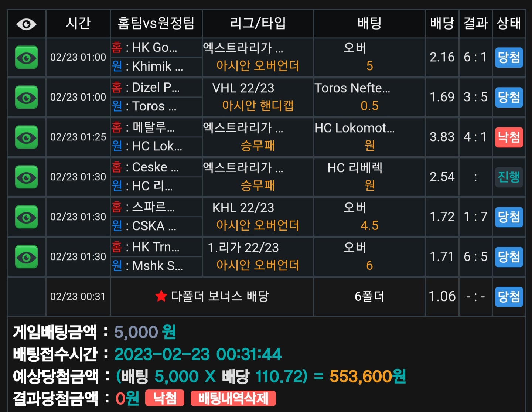
Task: Click the red 낙첨 badge for odds 3.83
Action: point(509,137)
